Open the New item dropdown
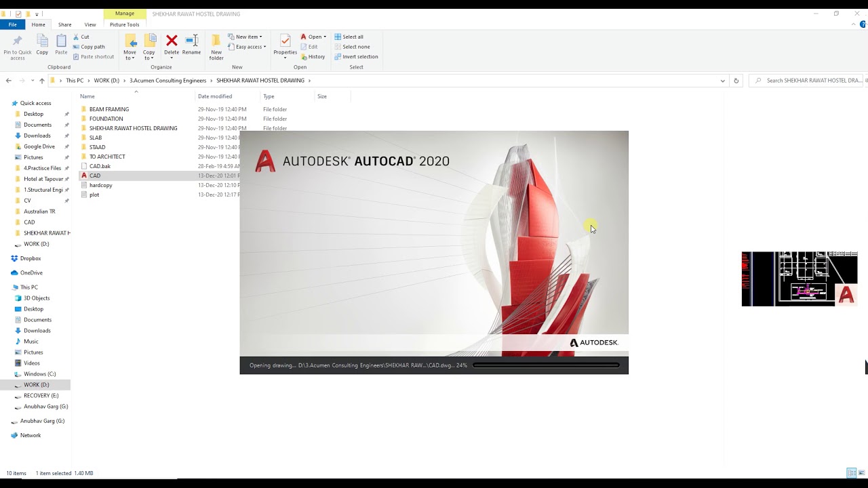Image resolution: width=868 pixels, height=488 pixels. [x=245, y=37]
